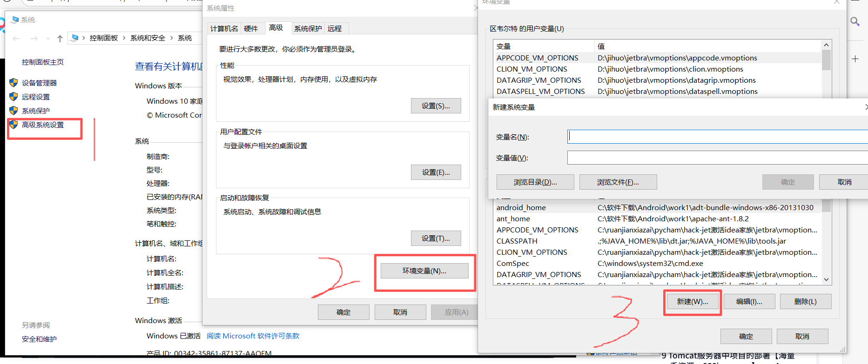Select the DATAGRIP_VM_OPTIONS user variable row
This screenshot has height=364, width=868.
click(x=658, y=80)
